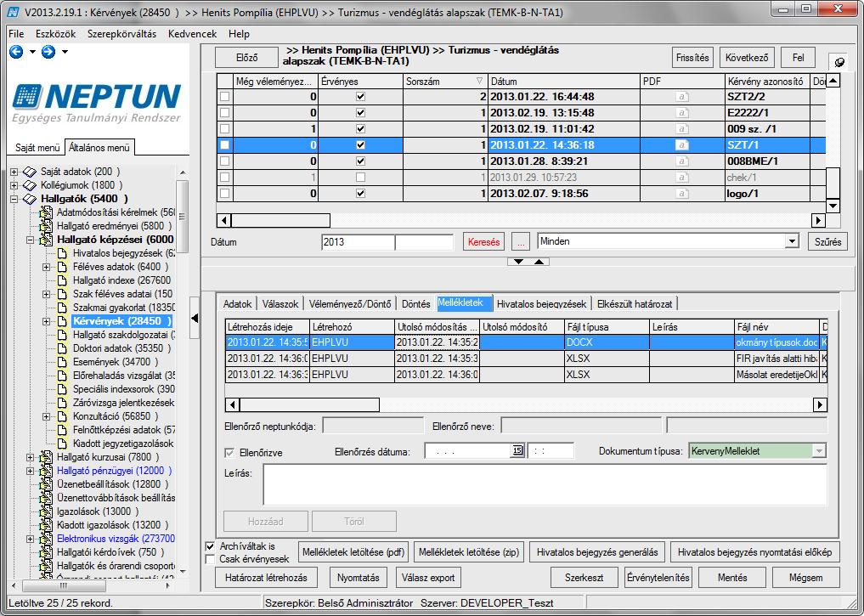The image size is (864, 616).
Task: Click the blue back navigation arrow
Action: [16, 52]
